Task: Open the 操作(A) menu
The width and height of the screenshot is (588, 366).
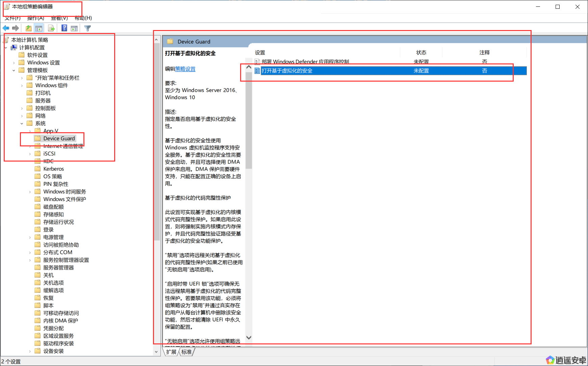Action: point(36,18)
